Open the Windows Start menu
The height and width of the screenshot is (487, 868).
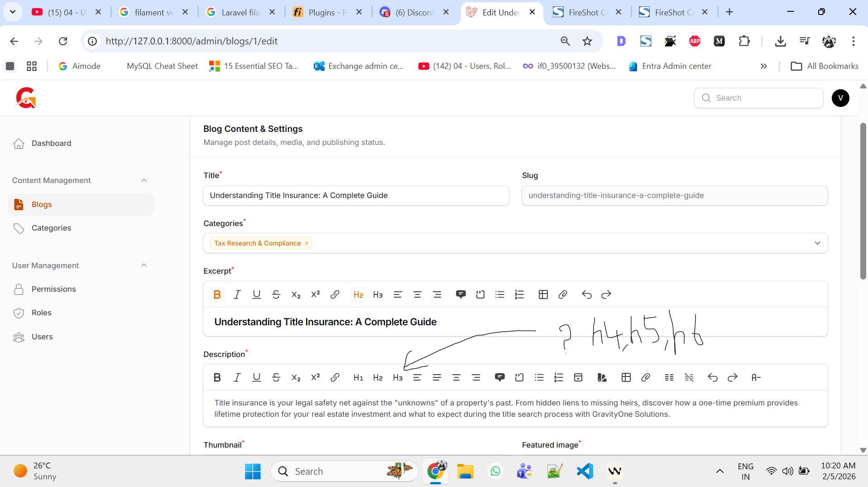tap(253, 472)
